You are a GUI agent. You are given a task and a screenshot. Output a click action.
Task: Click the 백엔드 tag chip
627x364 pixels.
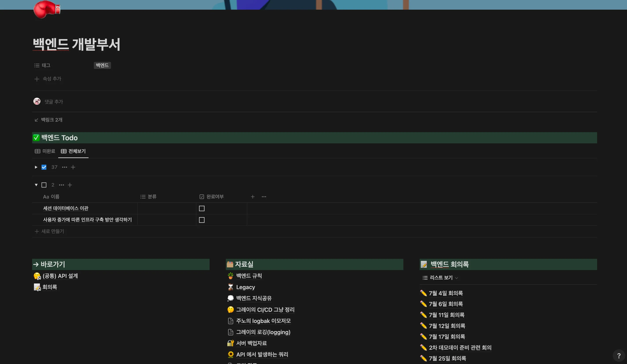click(x=102, y=65)
